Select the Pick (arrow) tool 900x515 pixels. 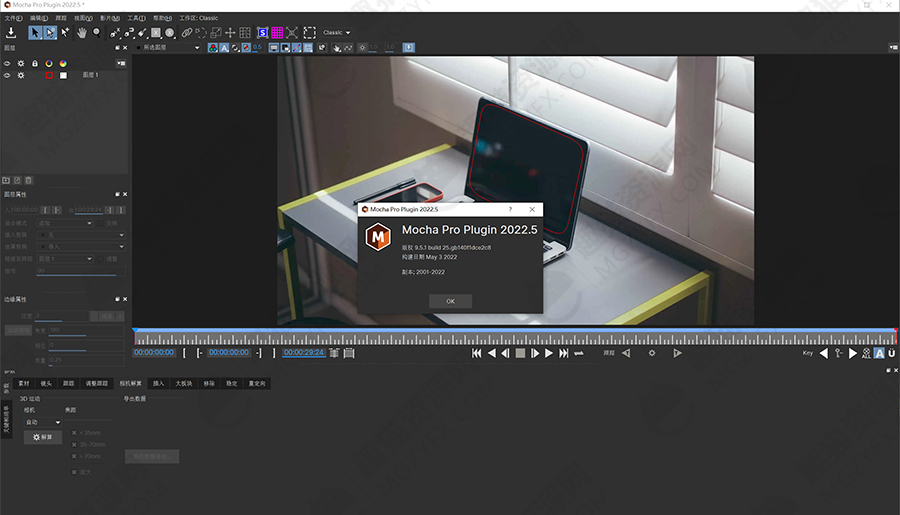(35, 33)
